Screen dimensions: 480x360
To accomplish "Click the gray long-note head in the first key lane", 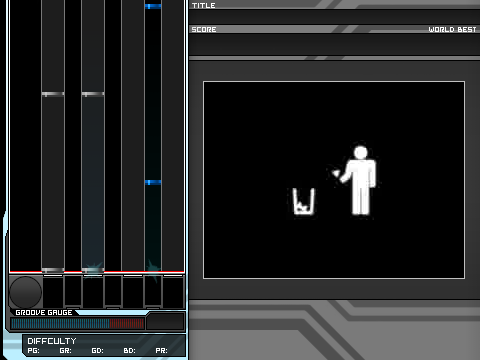I will 53,94.
